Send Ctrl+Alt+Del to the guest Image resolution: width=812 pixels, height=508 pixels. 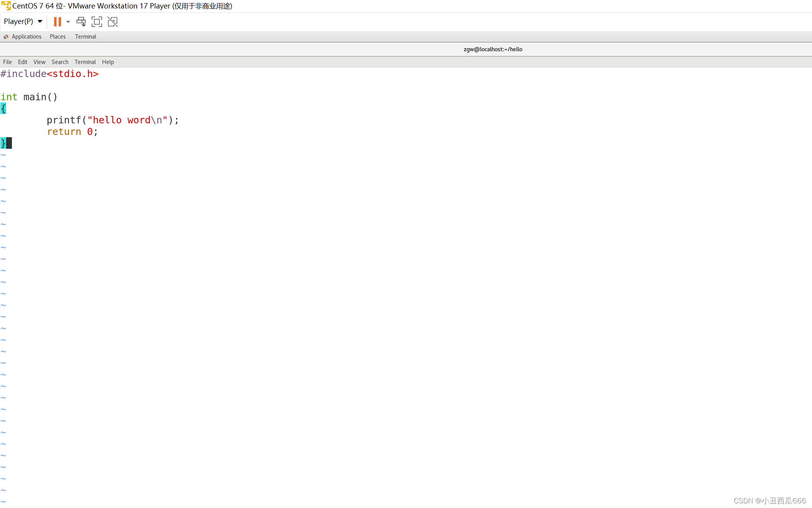pos(81,22)
